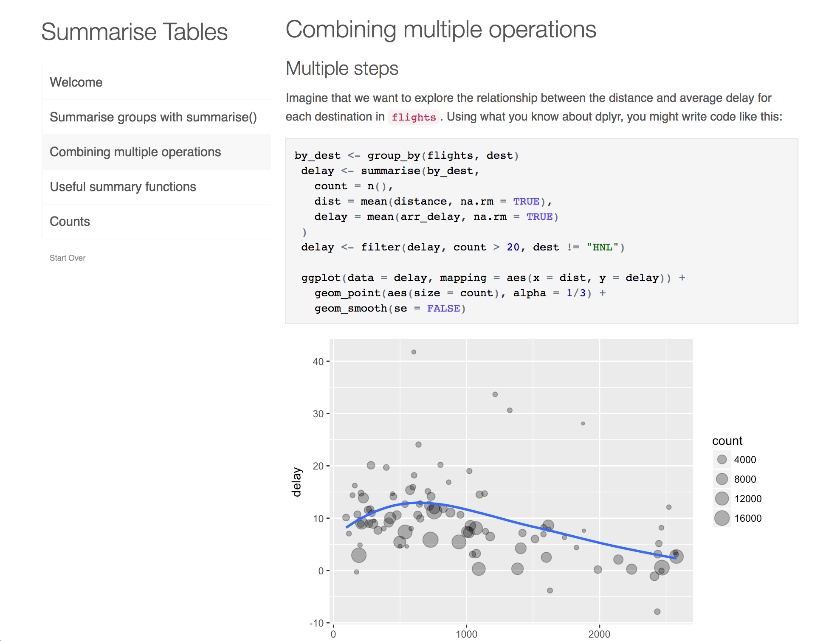
Task: Click the lowest point near -8 delay
Action: (x=657, y=612)
